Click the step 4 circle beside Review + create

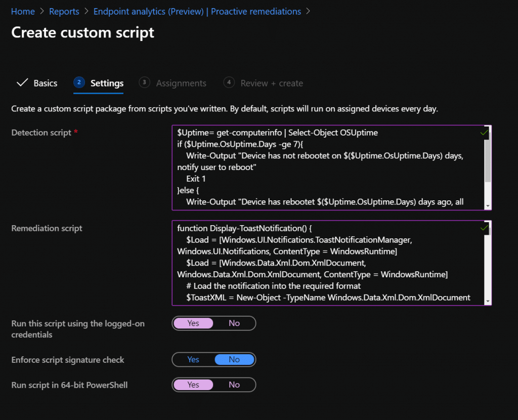pos(228,82)
